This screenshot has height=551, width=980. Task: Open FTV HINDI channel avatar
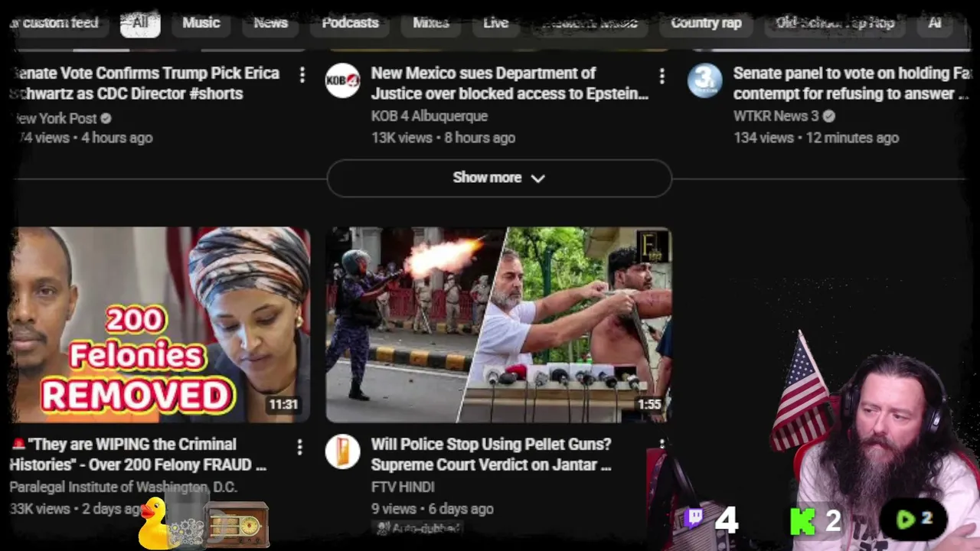pyautogui.click(x=342, y=452)
